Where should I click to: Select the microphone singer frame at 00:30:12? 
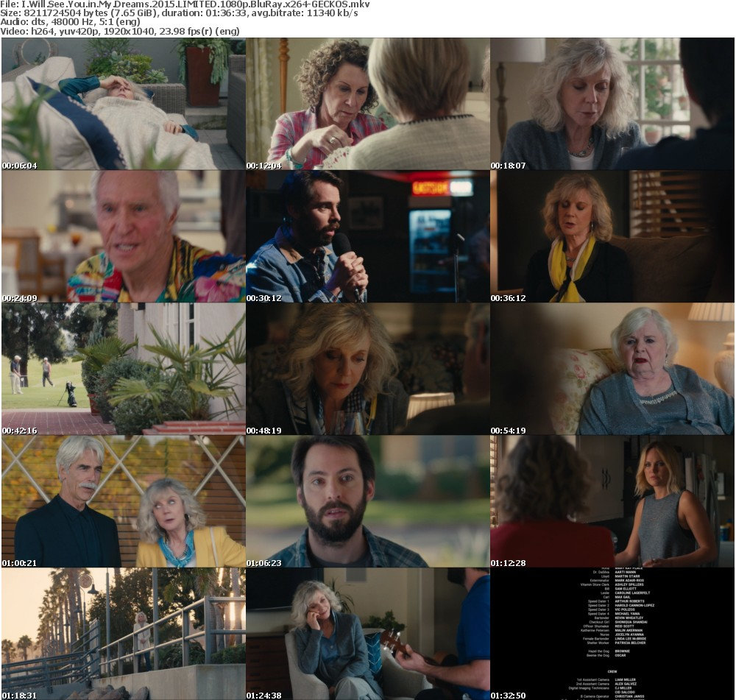pyautogui.click(x=367, y=236)
